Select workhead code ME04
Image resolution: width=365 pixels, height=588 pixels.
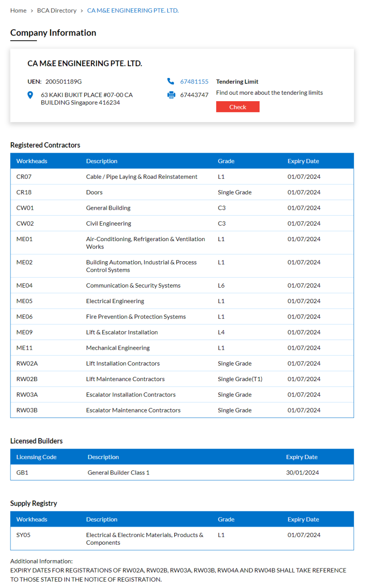(25, 285)
